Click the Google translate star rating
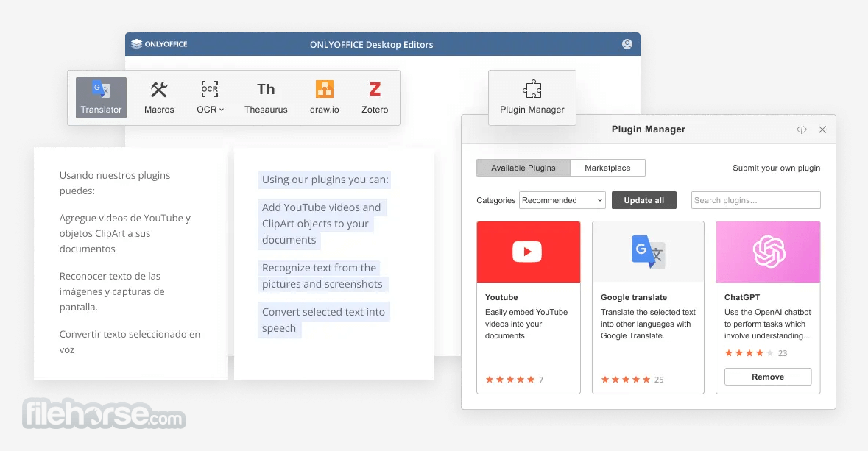 coord(626,380)
